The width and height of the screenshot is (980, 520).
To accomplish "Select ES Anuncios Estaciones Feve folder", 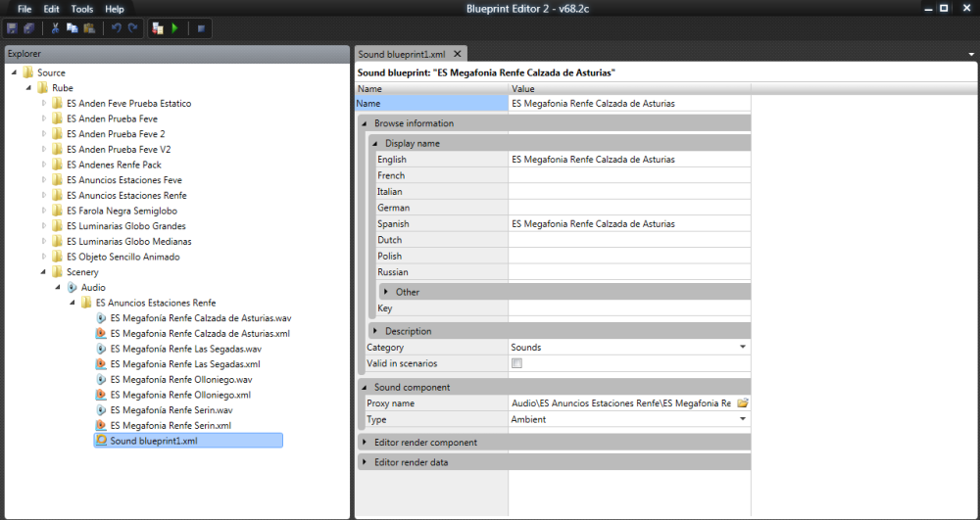I will (x=124, y=180).
